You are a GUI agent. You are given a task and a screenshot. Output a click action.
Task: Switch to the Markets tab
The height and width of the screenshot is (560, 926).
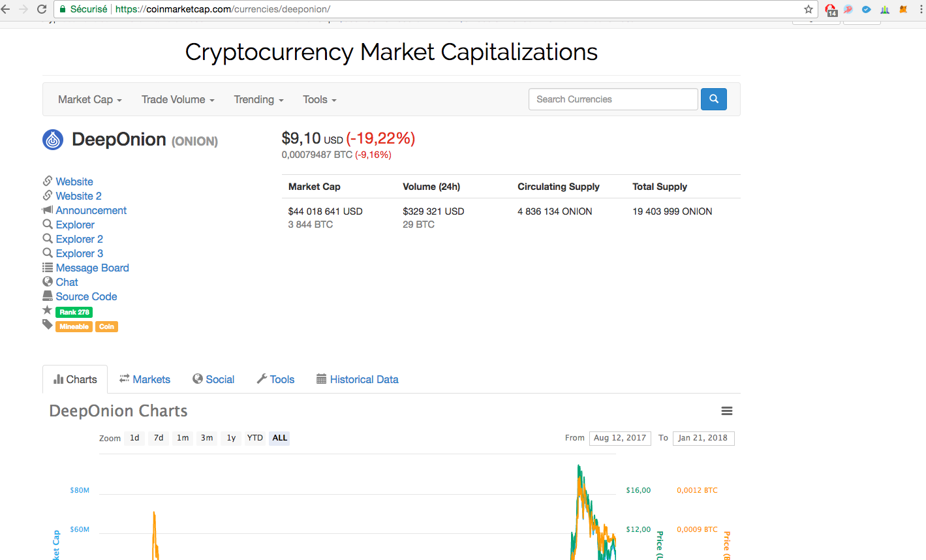tap(145, 379)
